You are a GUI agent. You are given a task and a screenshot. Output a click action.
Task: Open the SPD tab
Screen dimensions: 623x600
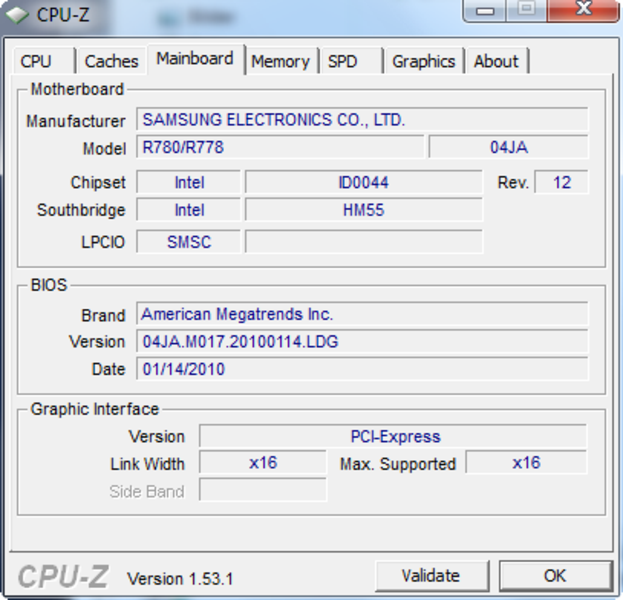(x=351, y=61)
